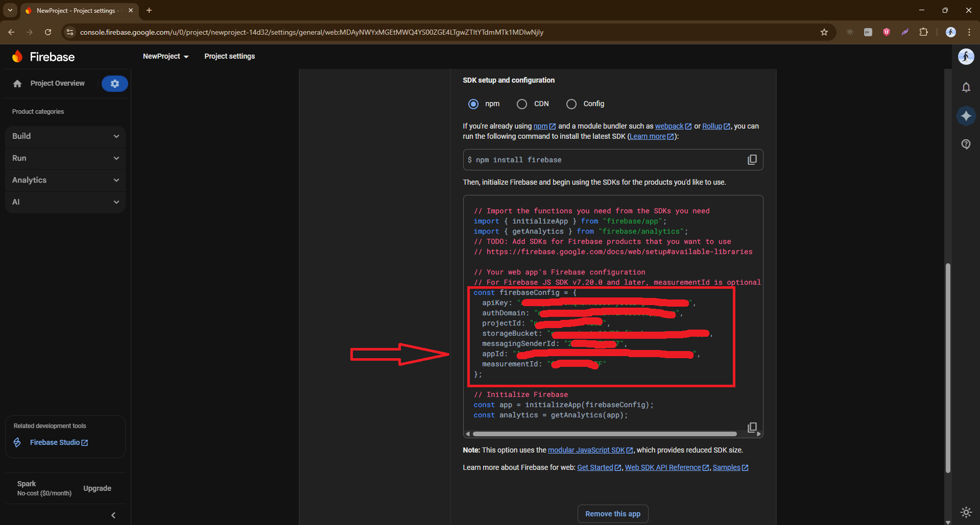Click the purple feather extension icon

coord(905,32)
